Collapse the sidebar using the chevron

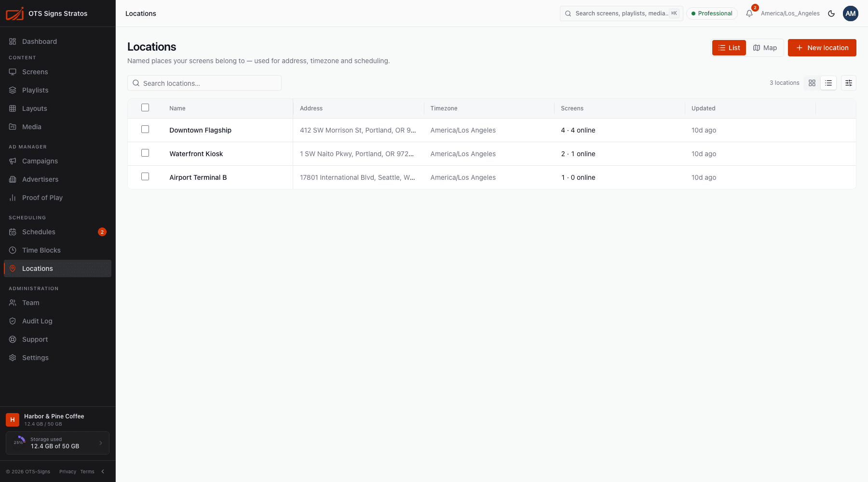[103, 471]
